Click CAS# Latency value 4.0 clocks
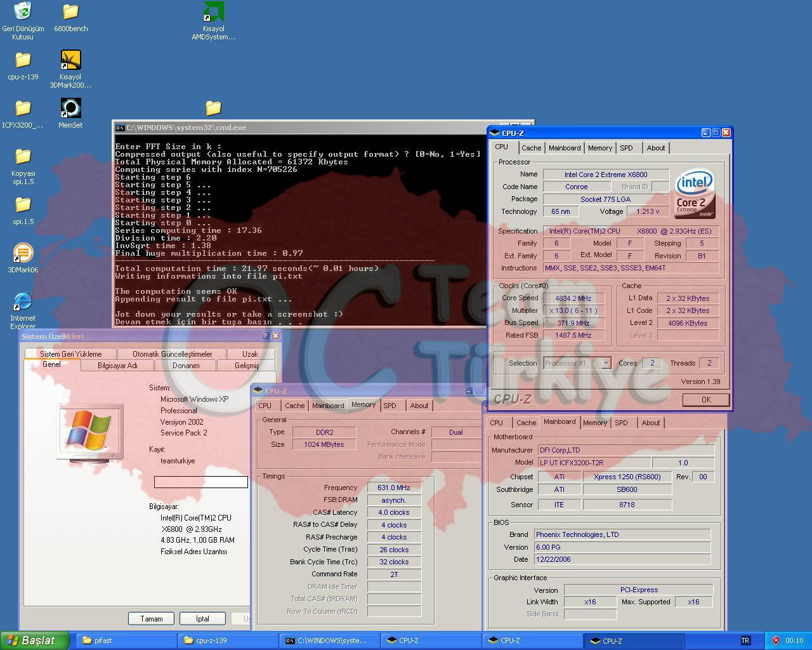The width and height of the screenshot is (812, 650). (x=394, y=512)
